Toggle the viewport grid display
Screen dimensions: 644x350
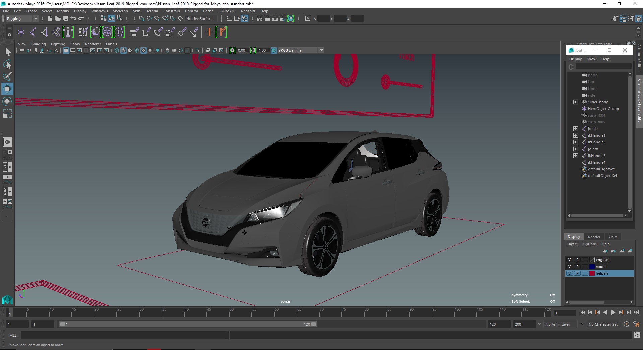click(66, 50)
